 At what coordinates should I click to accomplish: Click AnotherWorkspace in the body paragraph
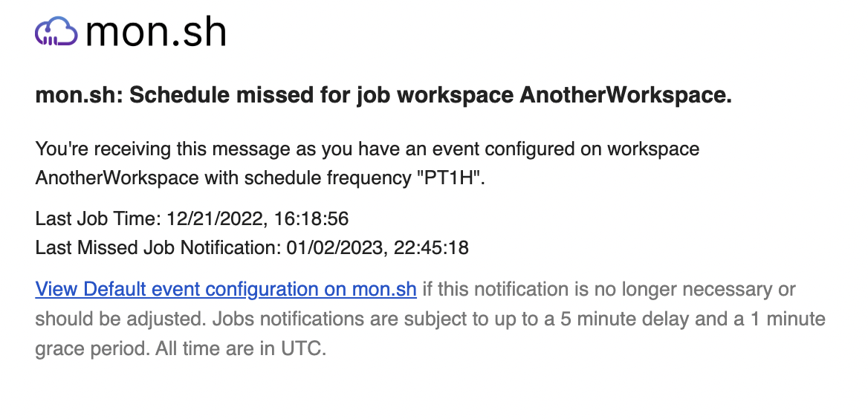pyautogui.click(x=117, y=178)
